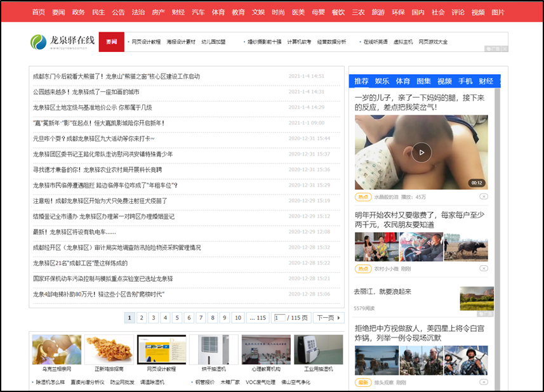
Task: Open the article about 狂犬疫苗 free injections
Action: 100,201
